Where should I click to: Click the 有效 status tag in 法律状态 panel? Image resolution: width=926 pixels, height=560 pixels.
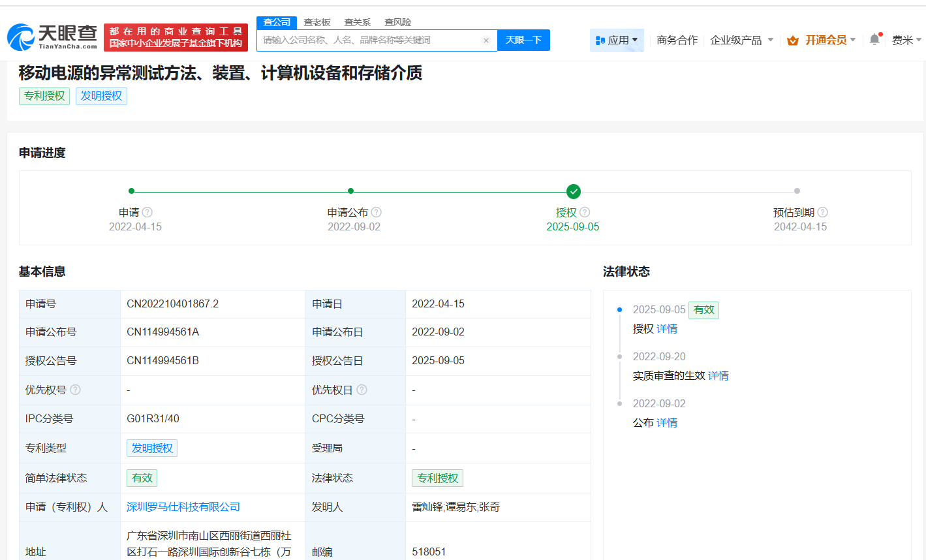pyautogui.click(x=703, y=310)
